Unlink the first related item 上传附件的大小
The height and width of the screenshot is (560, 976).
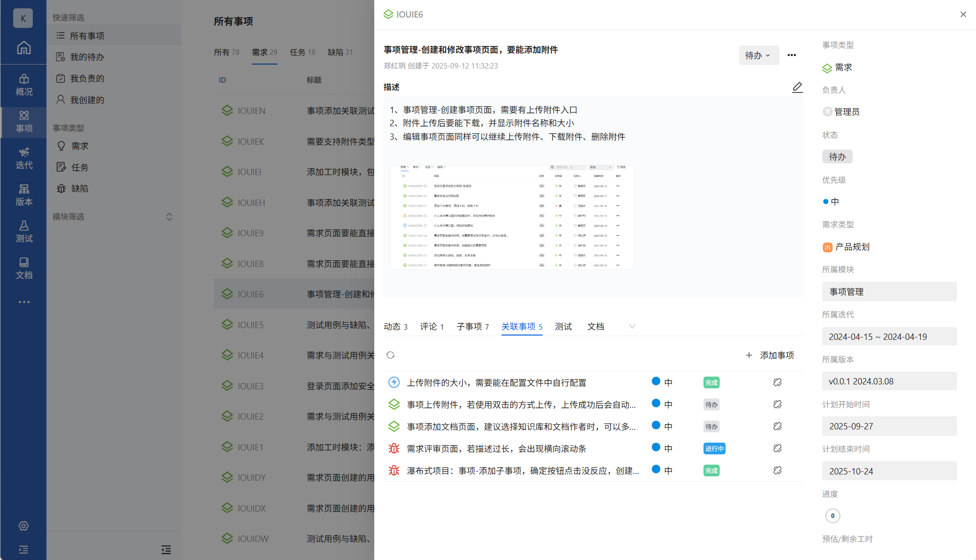[777, 382]
